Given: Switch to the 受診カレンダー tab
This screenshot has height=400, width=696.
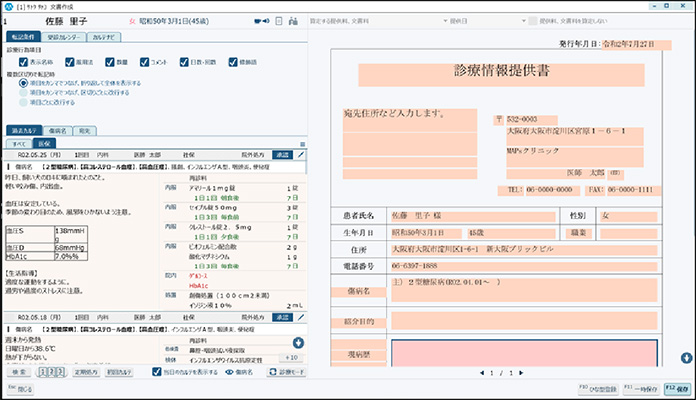Looking at the screenshot, I should point(65,36).
